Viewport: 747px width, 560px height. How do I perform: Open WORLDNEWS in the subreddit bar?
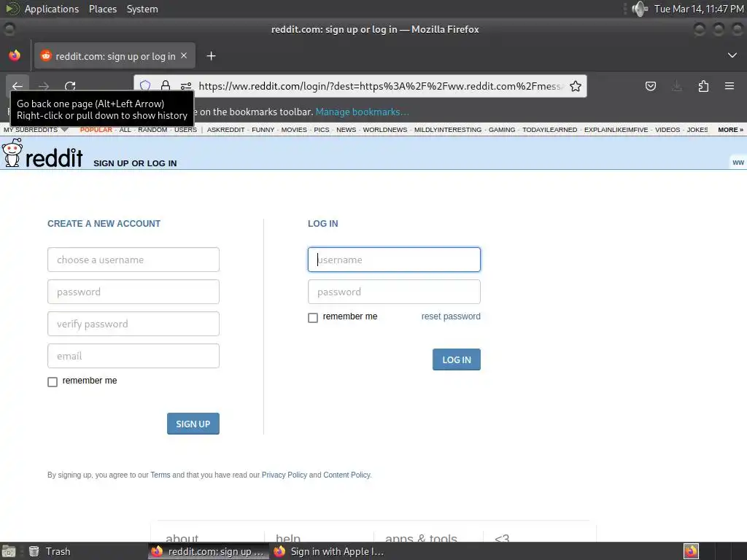click(x=385, y=130)
